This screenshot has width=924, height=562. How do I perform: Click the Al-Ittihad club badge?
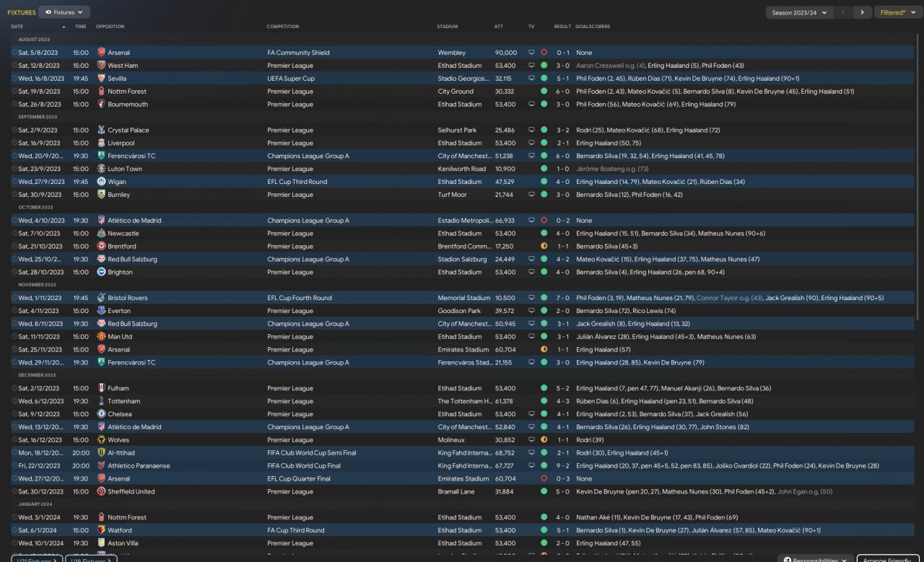(x=101, y=453)
